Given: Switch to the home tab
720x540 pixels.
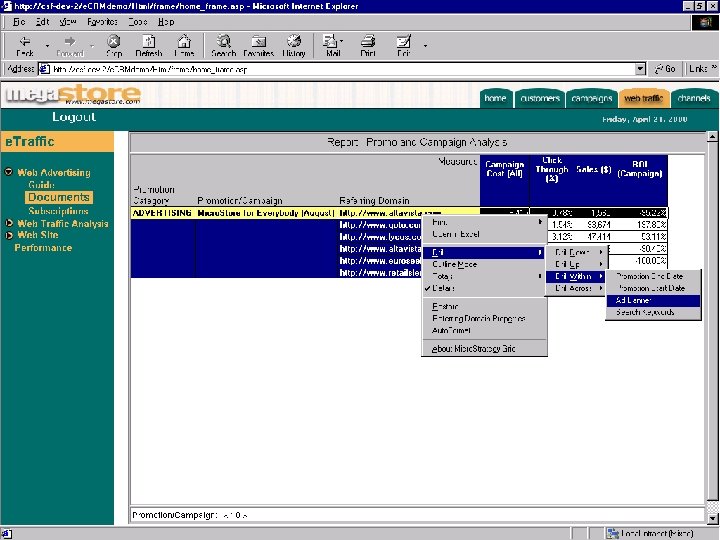Looking at the screenshot, I should tap(495, 98).
